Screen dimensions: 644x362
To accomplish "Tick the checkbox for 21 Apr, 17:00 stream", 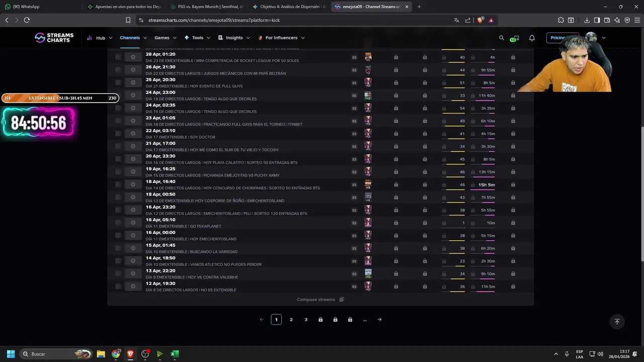I will coord(118,146).
